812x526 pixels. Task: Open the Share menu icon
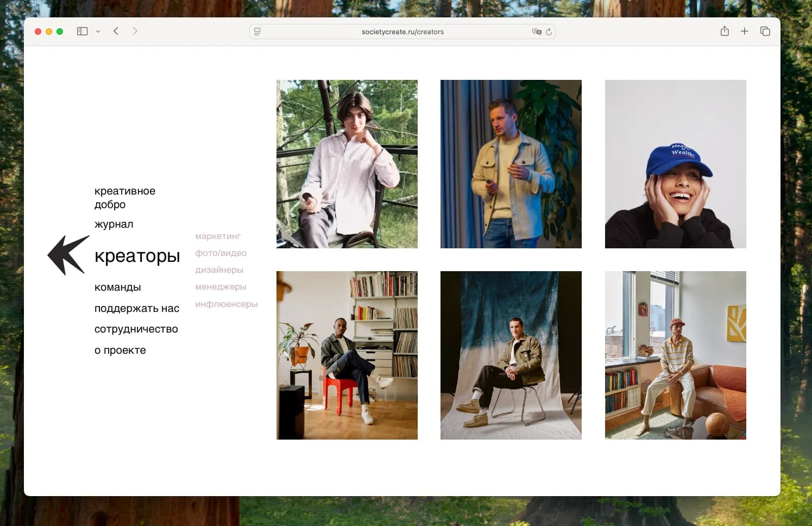point(725,31)
